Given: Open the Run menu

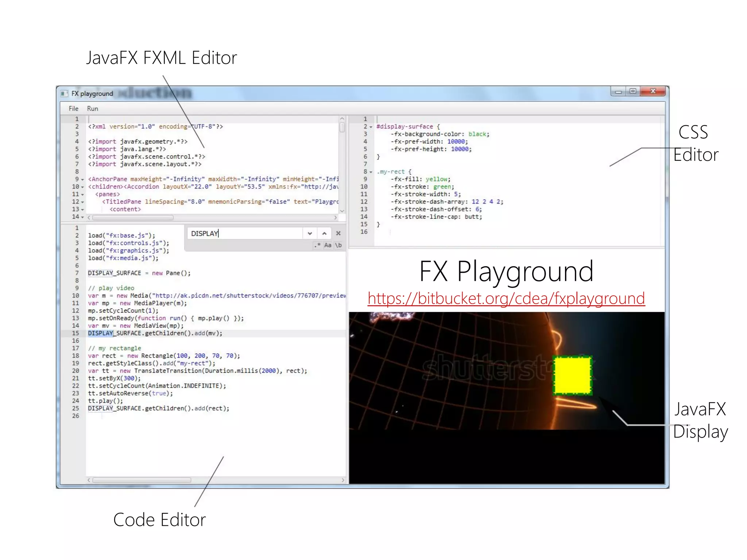Looking at the screenshot, I should click(92, 109).
